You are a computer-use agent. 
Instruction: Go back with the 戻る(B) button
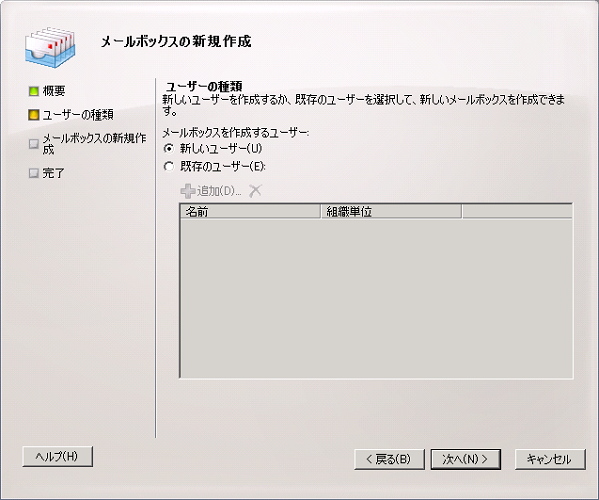pos(389,459)
